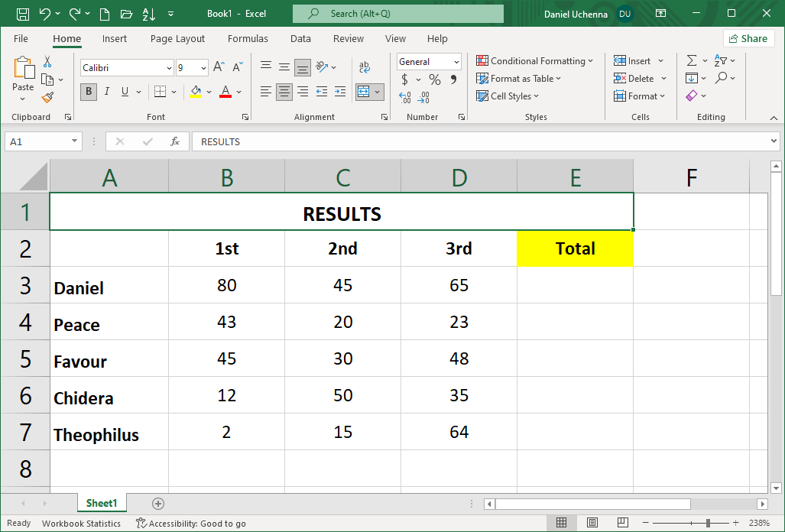Toggle italic formatting on selected cell

coord(107,91)
